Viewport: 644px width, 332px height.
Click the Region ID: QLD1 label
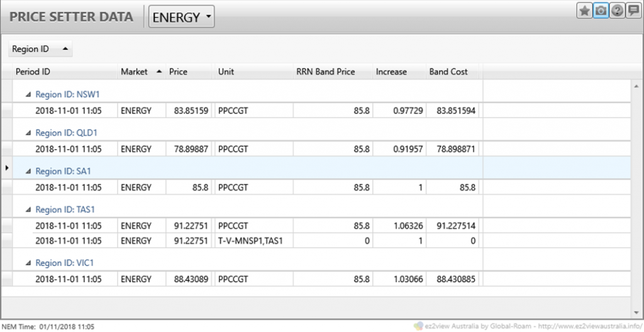(67, 133)
